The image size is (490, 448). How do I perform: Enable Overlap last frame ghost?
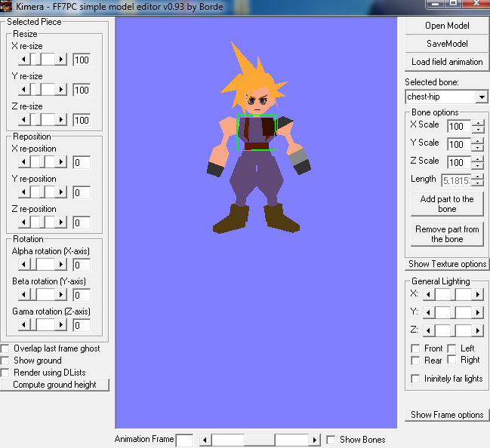5,348
